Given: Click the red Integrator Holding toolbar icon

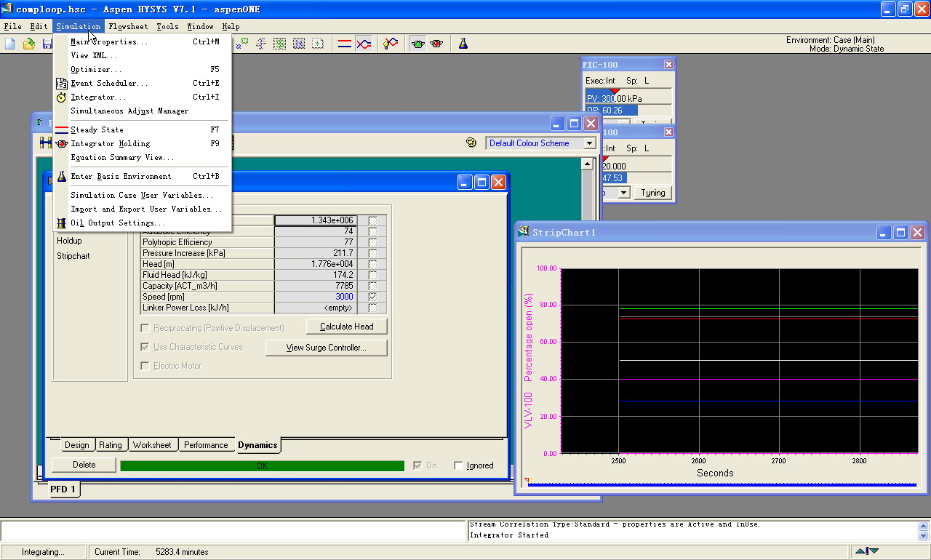Looking at the screenshot, I should (x=436, y=44).
